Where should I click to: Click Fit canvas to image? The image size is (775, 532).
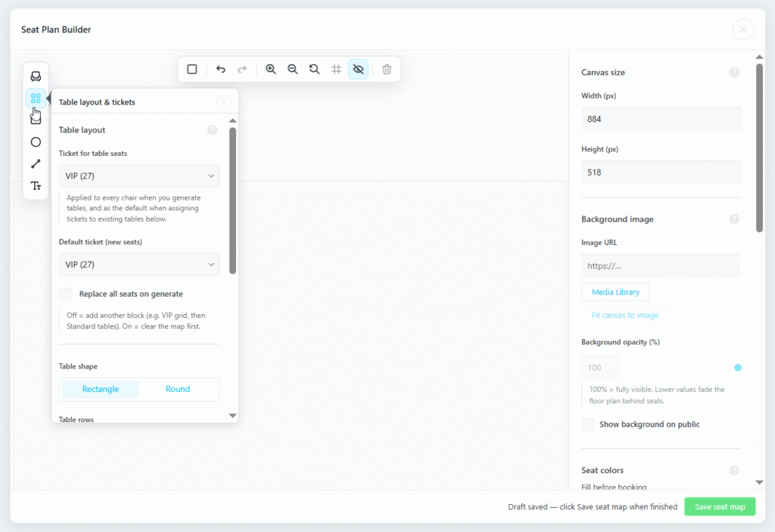(624, 315)
